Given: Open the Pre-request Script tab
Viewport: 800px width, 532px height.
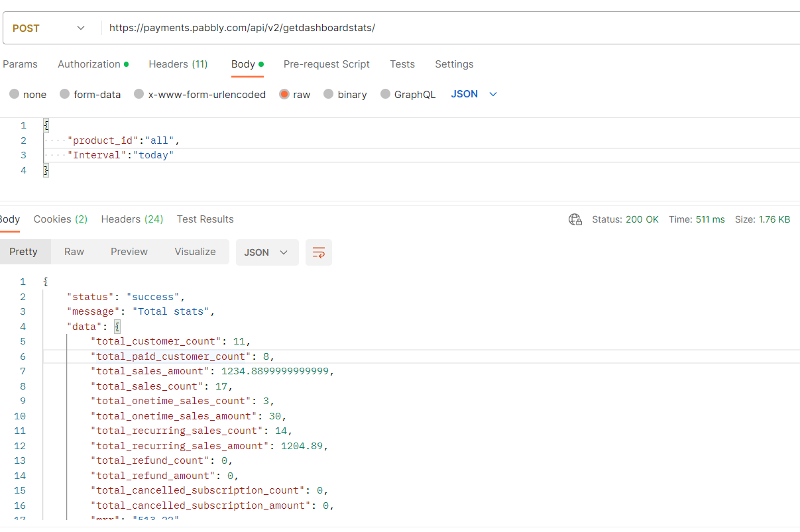Looking at the screenshot, I should point(327,64).
